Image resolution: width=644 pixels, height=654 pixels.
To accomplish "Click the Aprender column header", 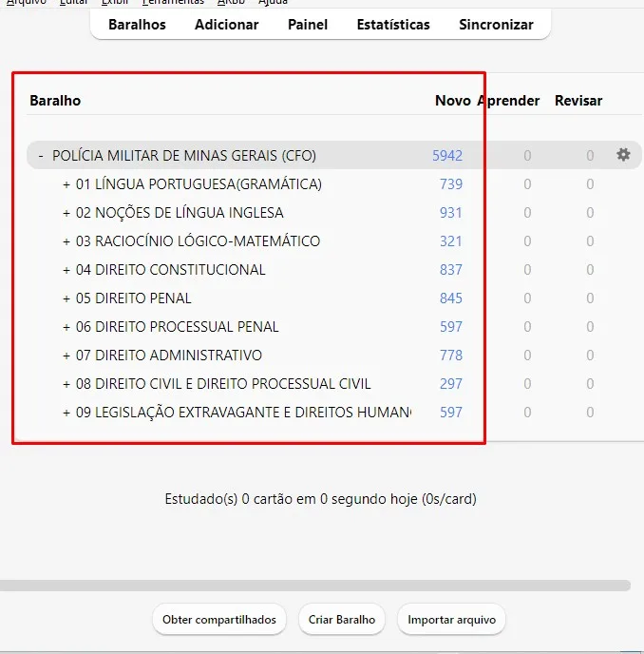I will pyautogui.click(x=508, y=101).
